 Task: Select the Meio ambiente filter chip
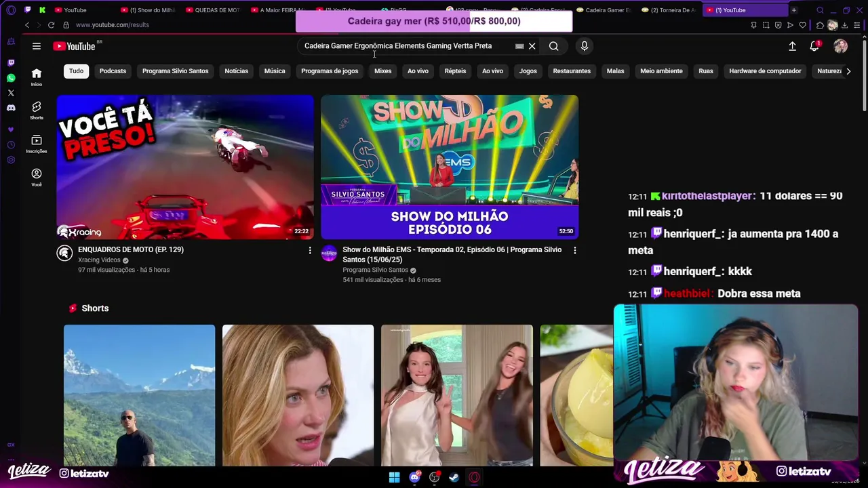pos(661,71)
